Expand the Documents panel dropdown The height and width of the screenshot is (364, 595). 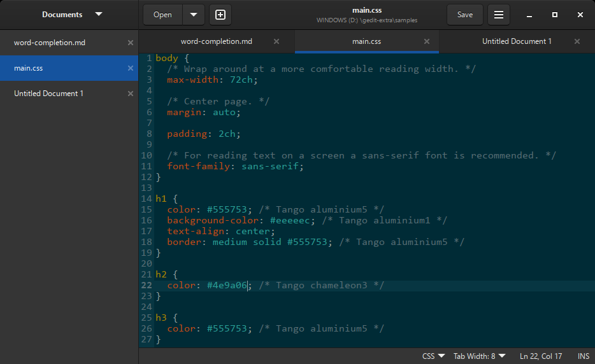coord(98,14)
